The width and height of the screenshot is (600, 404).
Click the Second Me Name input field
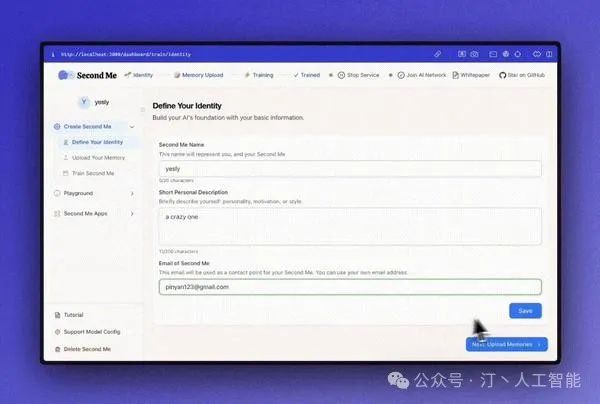point(350,169)
